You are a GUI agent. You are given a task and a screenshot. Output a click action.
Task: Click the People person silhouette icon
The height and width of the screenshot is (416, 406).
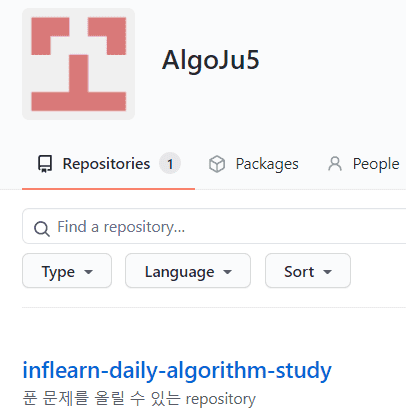point(335,164)
